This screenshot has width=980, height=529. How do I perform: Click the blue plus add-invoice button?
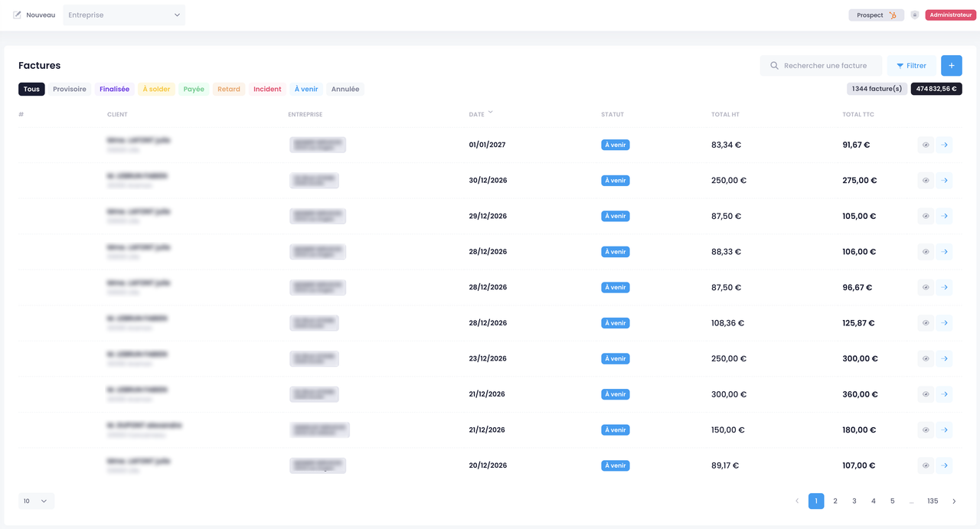(x=952, y=66)
